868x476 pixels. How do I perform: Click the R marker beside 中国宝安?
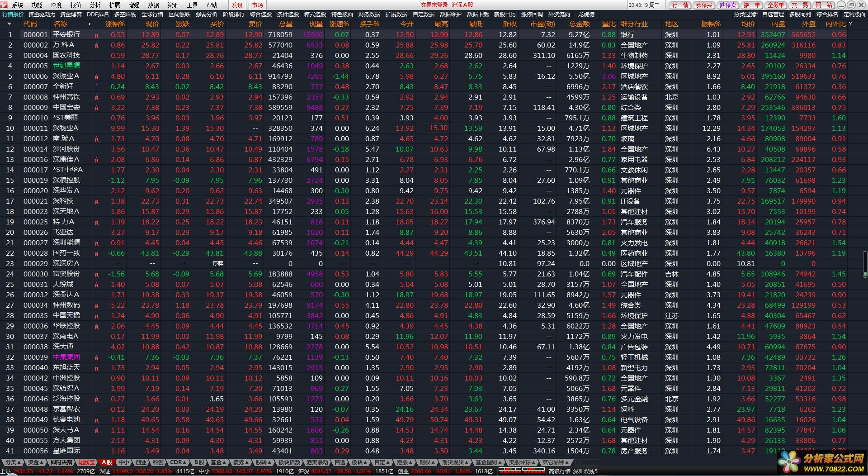pyautogui.click(x=97, y=108)
